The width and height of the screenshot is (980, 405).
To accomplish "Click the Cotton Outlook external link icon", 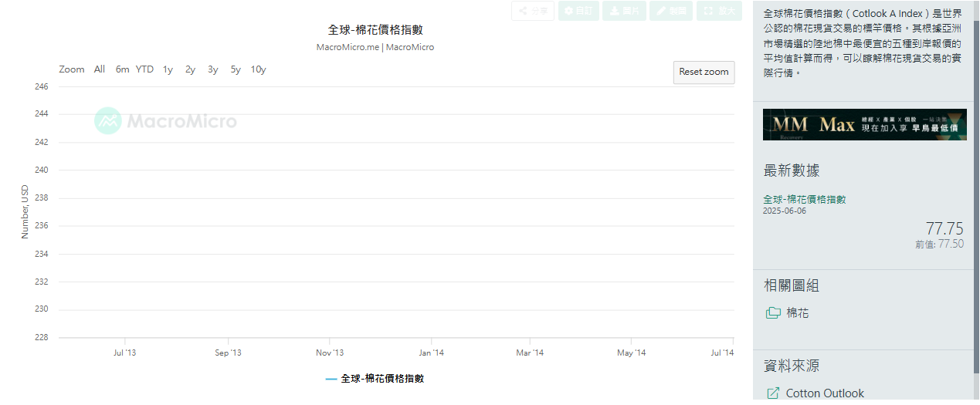I will tap(772, 393).
